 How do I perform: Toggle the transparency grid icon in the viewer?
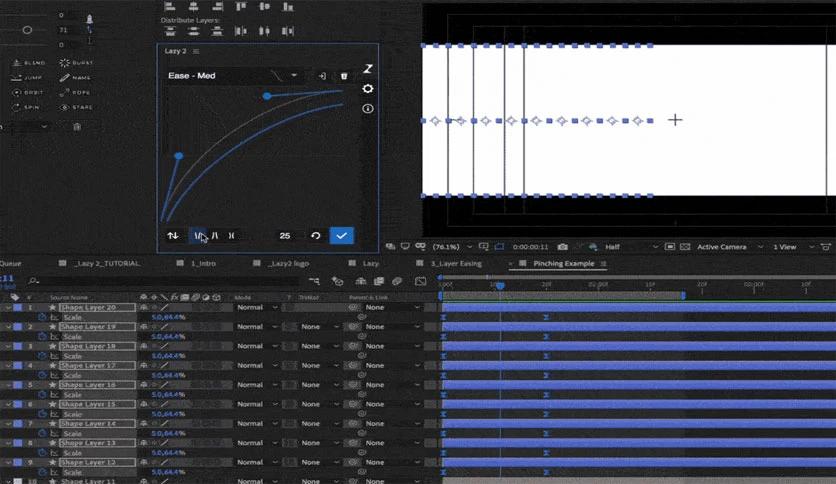(685, 247)
